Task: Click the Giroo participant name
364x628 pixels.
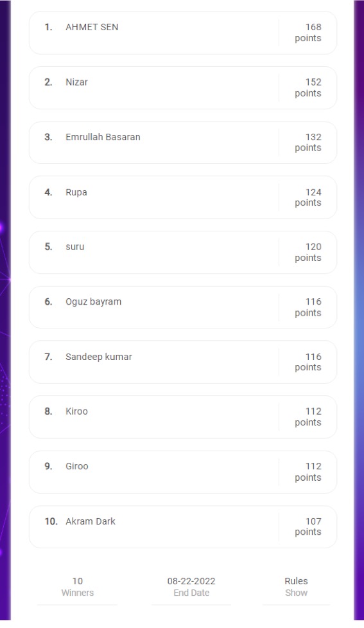Action: (x=77, y=466)
